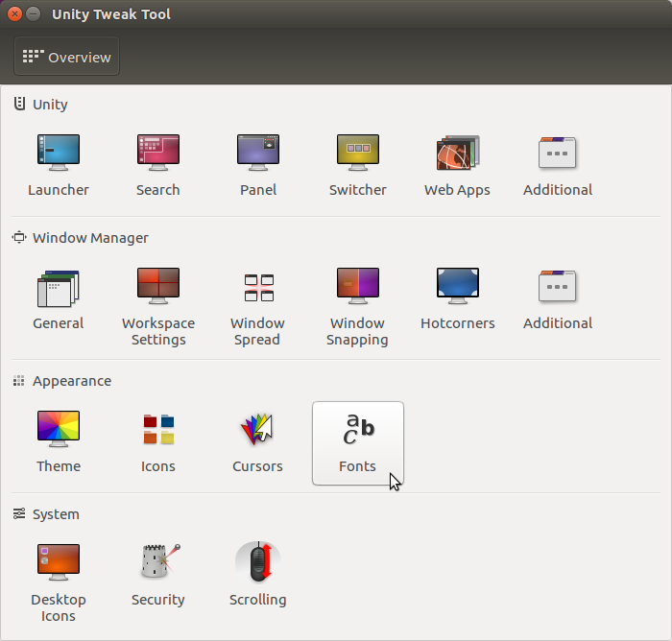Open Window Manager General settings

coord(59,306)
